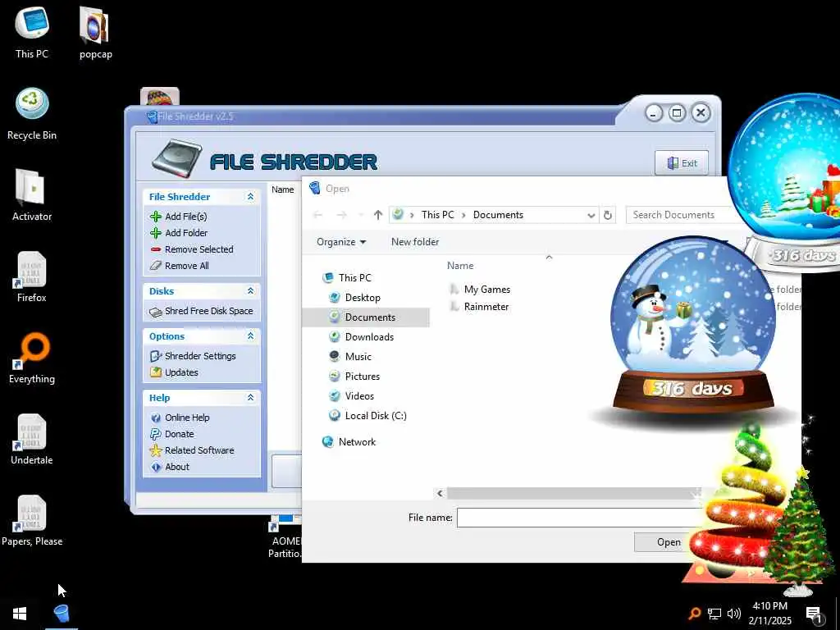The width and height of the screenshot is (840, 630).
Task: Click the Forward arrow in Open dialog
Action: 342,215
